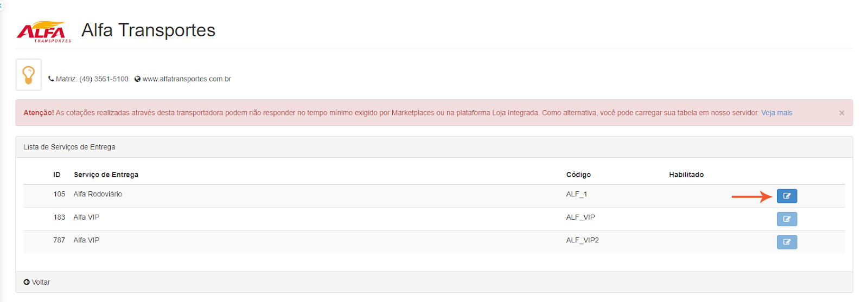Open the edit icon for ALF_VIP2 row
This screenshot has width=868, height=302.
pyautogui.click(x=786, y=242)
